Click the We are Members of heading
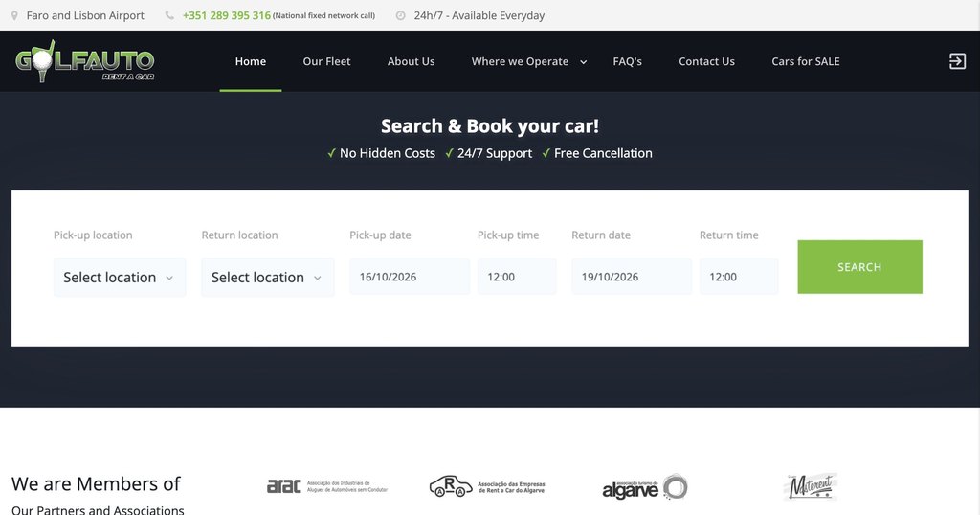This screenshot has height=515, width=980. tap(96, 483)
